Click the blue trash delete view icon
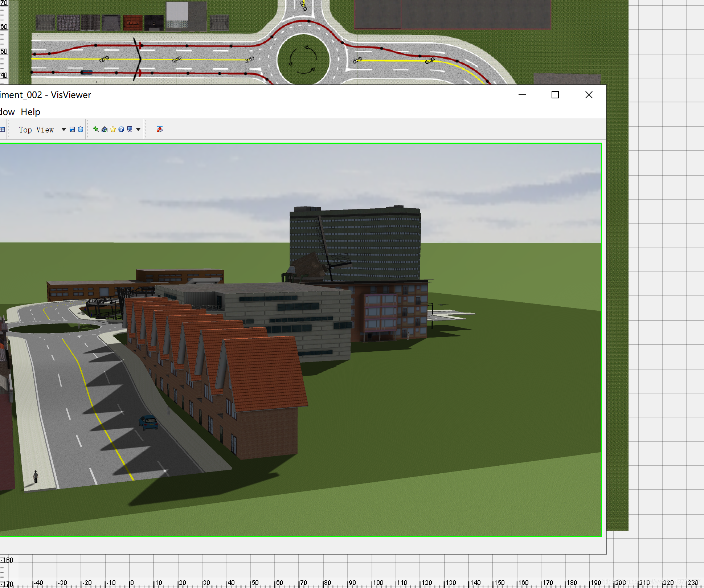Image resolution: width=704 pixels, height=588 pixels. (x=81, y=130)
